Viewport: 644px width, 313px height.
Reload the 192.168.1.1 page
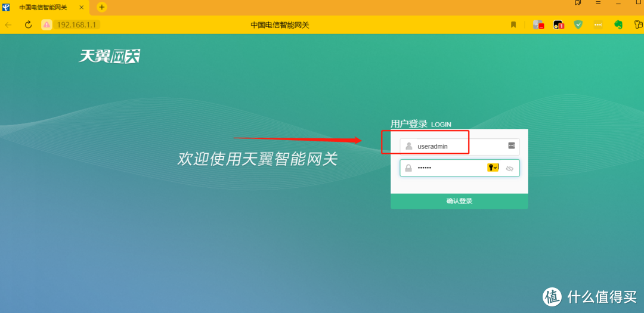pyautogui.click(x=29, y=24)
